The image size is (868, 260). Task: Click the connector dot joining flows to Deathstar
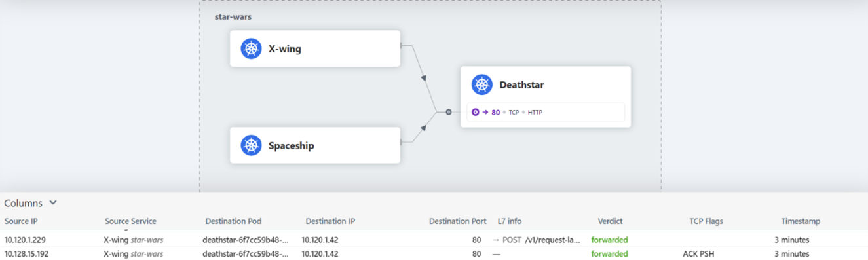coord(449,112)
